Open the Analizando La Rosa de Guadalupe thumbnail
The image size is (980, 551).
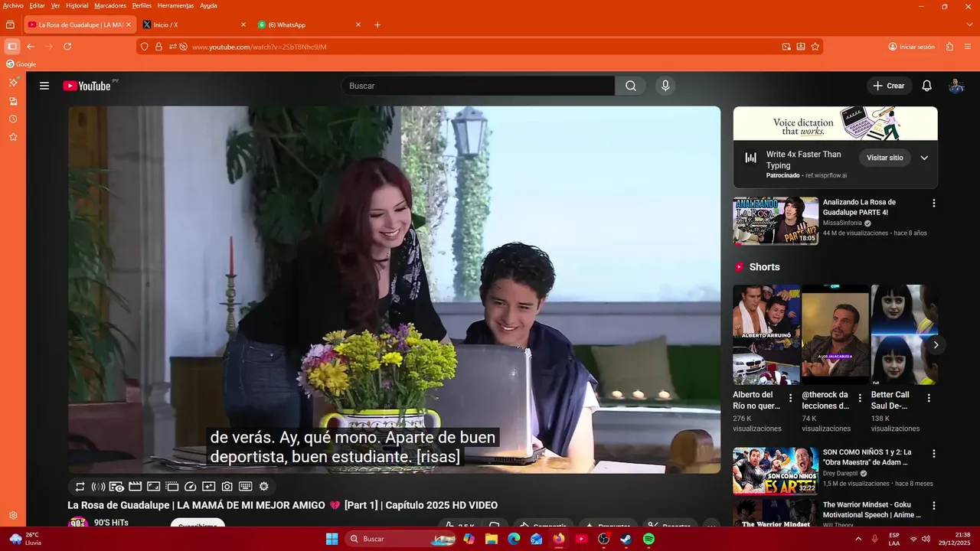tap(776, 221)
